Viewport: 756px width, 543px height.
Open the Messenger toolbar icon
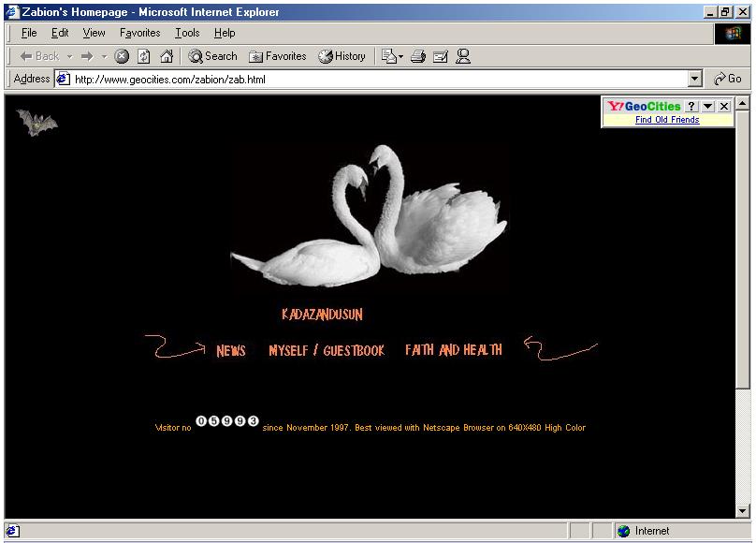(463, 56)
